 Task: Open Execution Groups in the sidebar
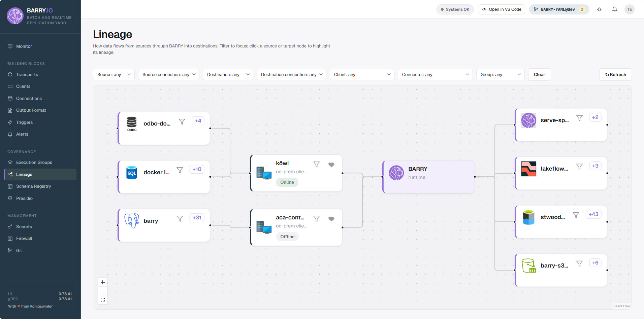point(40,163)
